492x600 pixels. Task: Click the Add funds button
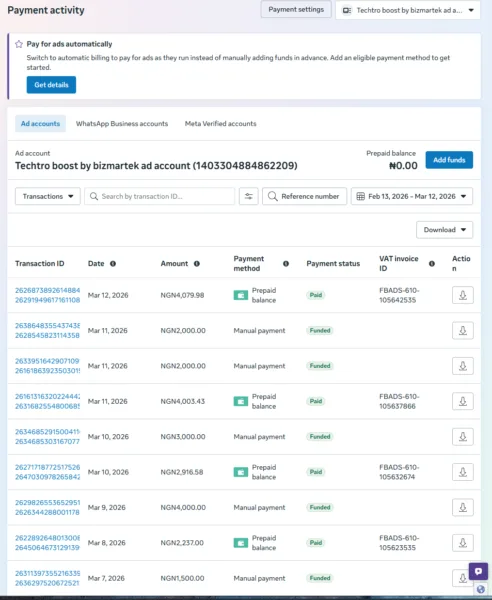(449, 160)
